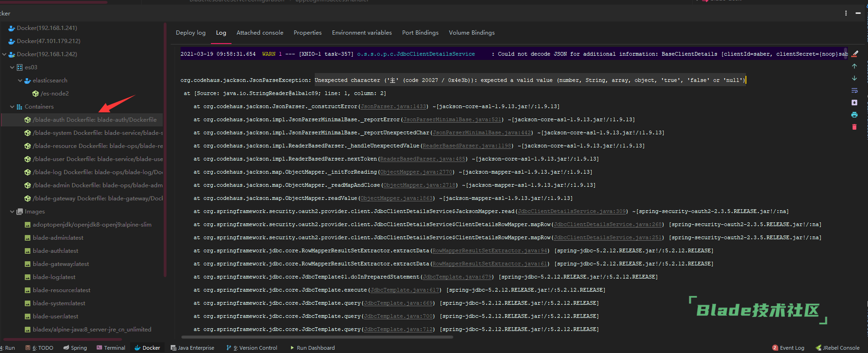This screenshot has height=353, width=868.
Task: Click the adoptopenjdk image icon
Action: coord(28,225)
